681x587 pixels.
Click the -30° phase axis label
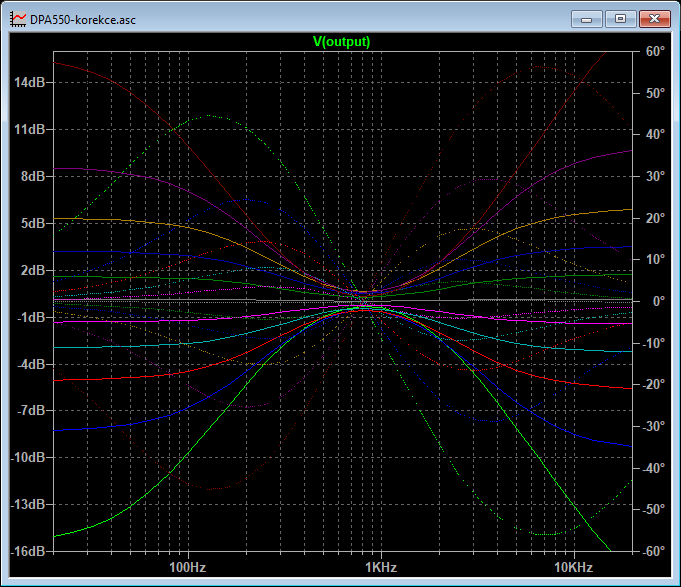pos(654,426)
